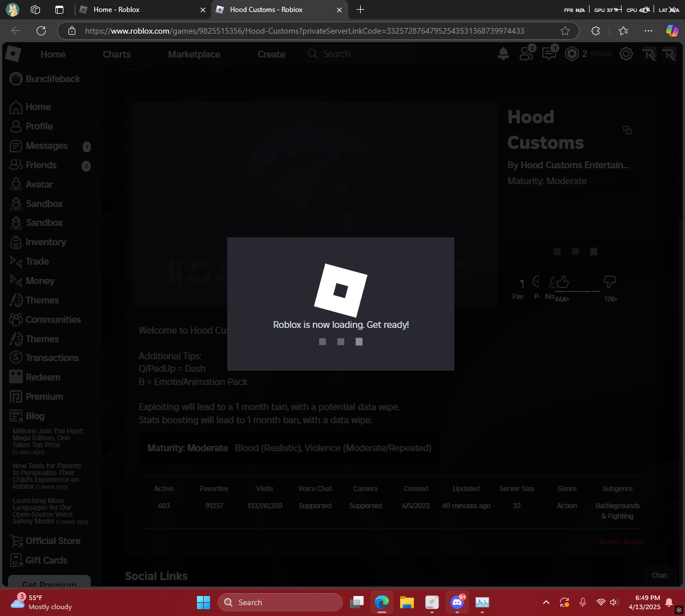Open blog post Launching More Languages
Image resolution: width=685 pixels, height=616 pixels.
50,511
